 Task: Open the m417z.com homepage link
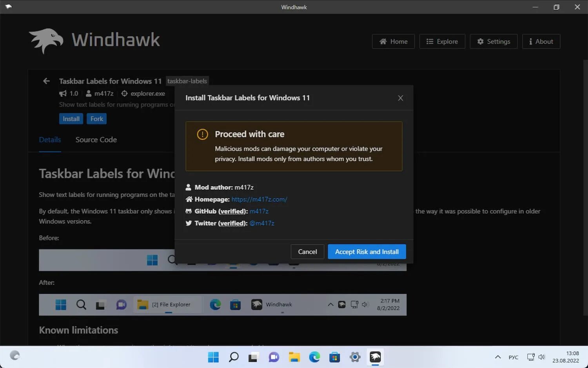[x=259, y=199]
